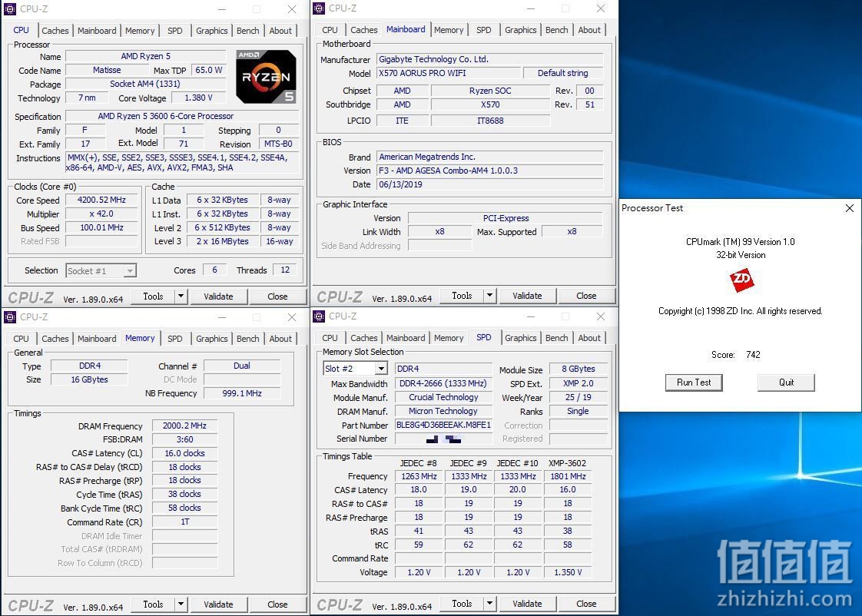Click Validate in the Mainboard-tab window
This screenshot has height=616, width=862.
point(527,296)
